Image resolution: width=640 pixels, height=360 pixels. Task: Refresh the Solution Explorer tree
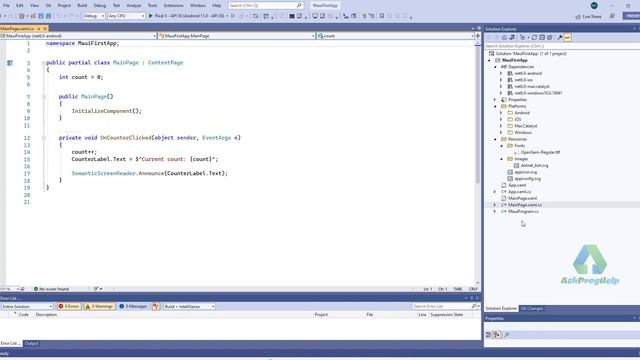point(534,38)
